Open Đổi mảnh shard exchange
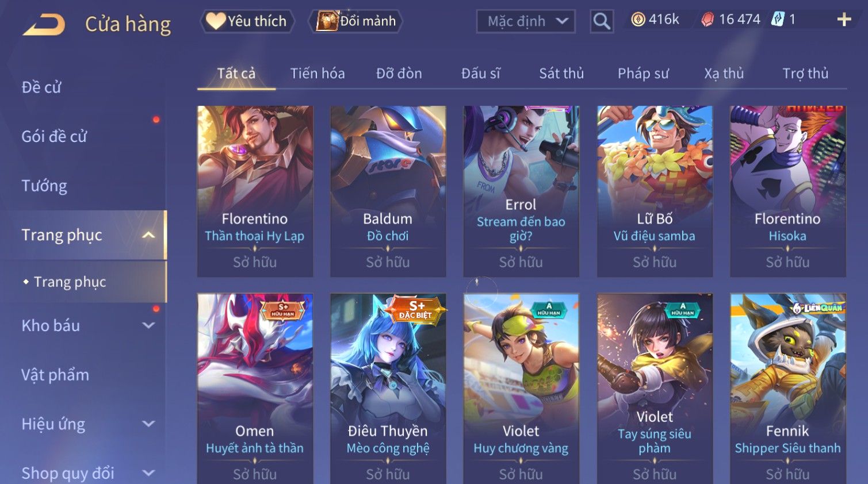This screenshot has height=484, width=868. point(355,21)
